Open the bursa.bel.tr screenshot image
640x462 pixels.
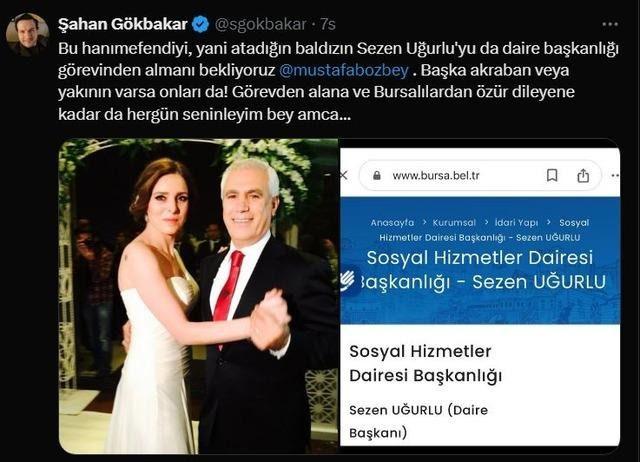(480, 296)
